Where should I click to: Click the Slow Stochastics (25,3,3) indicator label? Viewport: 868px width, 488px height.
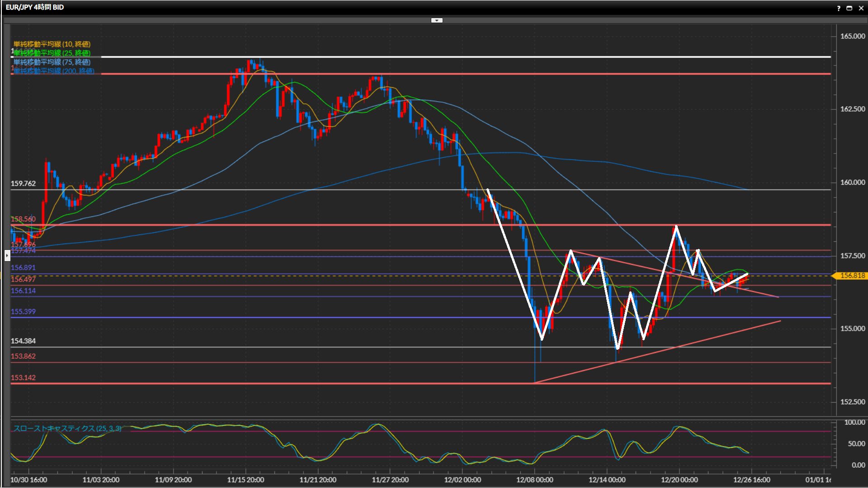(x=67, y=428)
